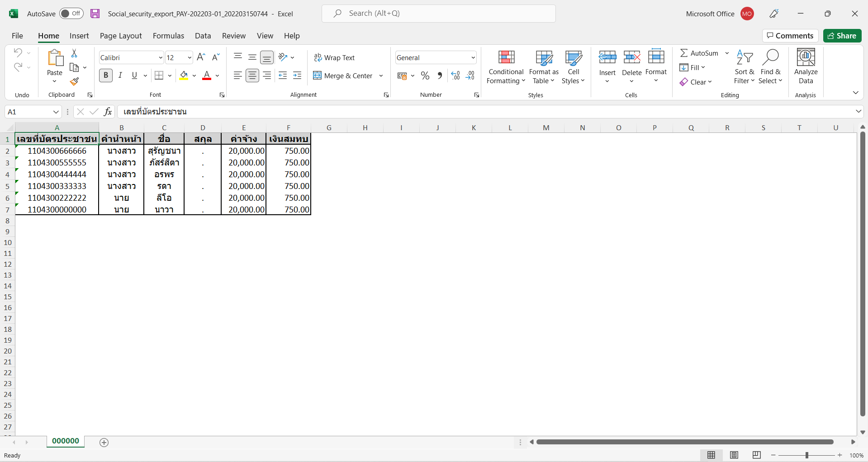
Task: Open the Insert menu tab
Action: pyautogui.click(x=79, y=36)
